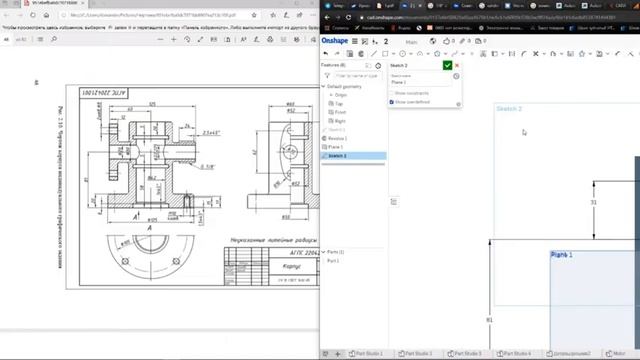Collapse the Parts (1) section
Screen dimensions: 640x360
(x=323, y=252)
